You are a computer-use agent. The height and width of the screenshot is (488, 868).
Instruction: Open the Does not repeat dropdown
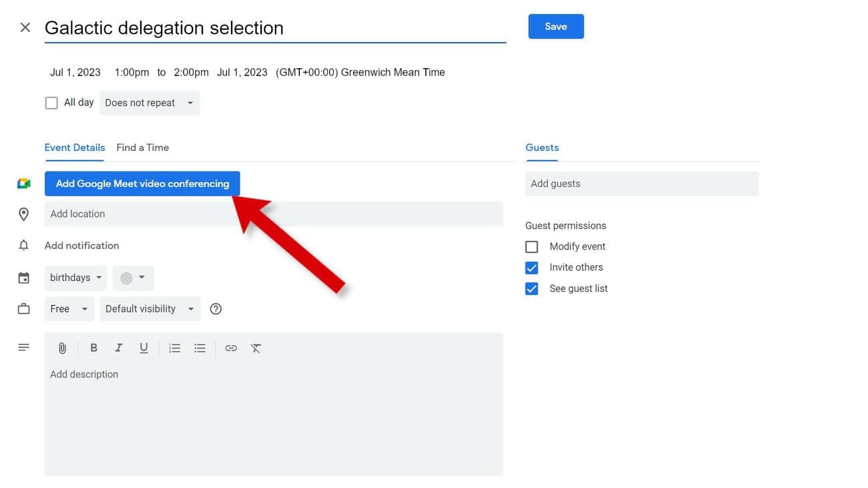coord(149,103)
